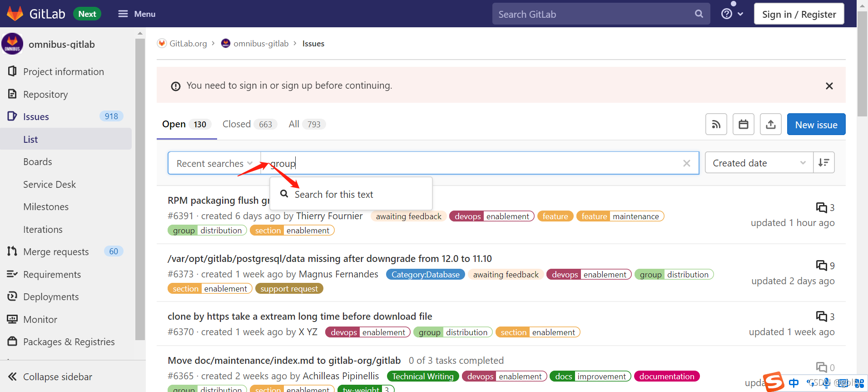The height and width of the screenshot is (392, 868).
Task: Click the sidebar scrollbar
Action: 140,189
